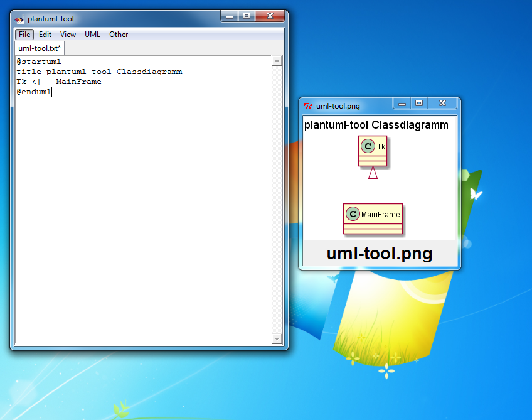Click the Tk feather icon of uml-tool.png window
The image size is (532, 420).
tap(308, 106)
